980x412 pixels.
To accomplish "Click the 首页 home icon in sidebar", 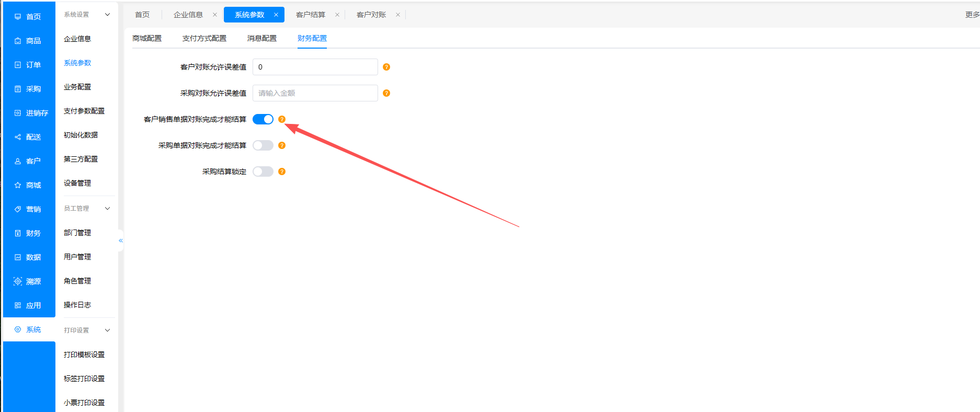I will pyautogui.click(x=18, y=17).
